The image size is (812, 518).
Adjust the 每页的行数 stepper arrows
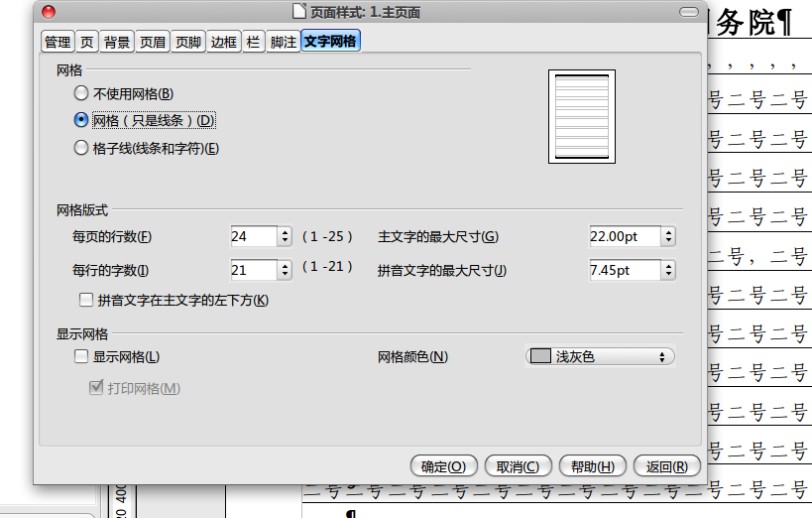pos(285,236)
